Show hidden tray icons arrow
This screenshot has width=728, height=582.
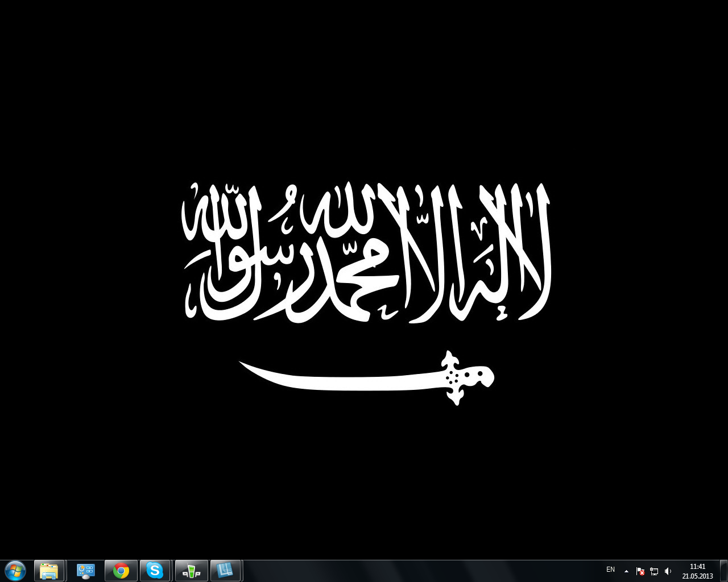[x=626, y=571]
